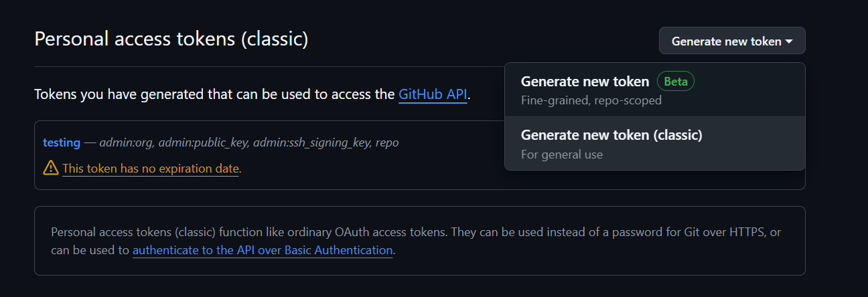Click the yellow warning triangle icon
The width and height of the screenshot is (868, 297).
tap(50, 169)
